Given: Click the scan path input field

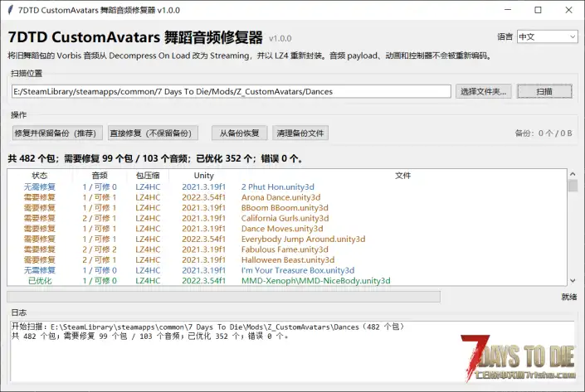Looking at the screenshot, I should pyautogui.click(x=232, y=91).
